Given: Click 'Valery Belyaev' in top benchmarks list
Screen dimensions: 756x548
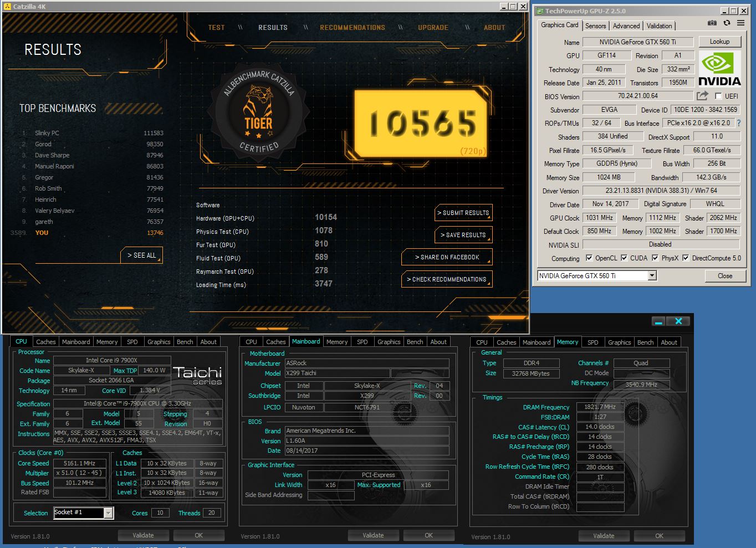Looking at the screenshot, I should click(54, 211).
